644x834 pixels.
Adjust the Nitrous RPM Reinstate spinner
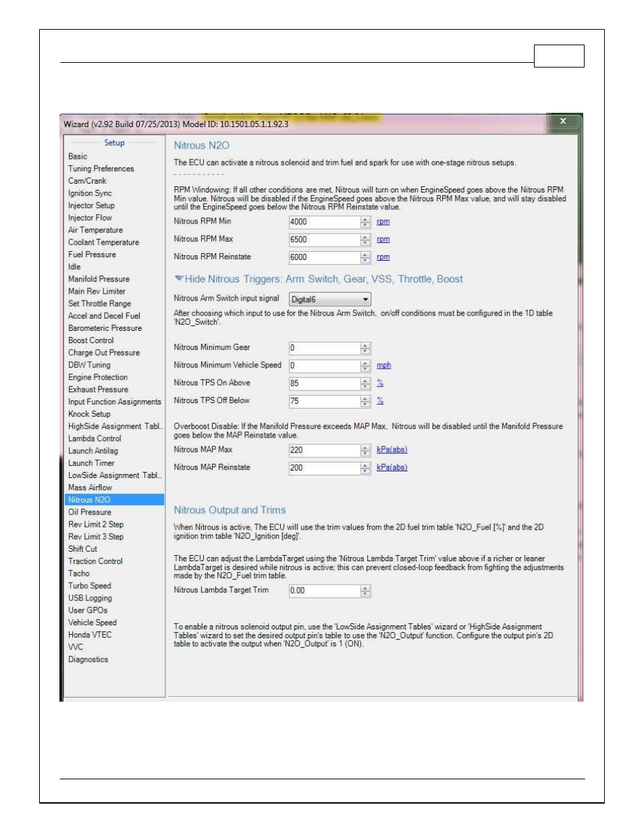365,257
